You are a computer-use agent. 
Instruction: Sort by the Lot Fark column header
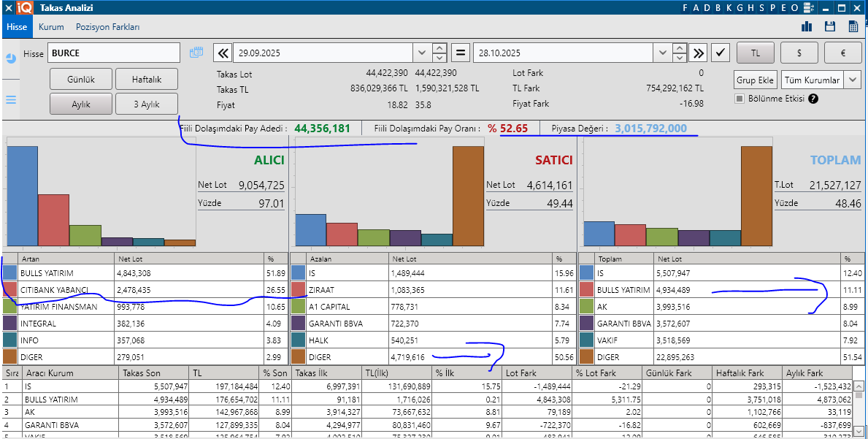click(x=537, y=373)
